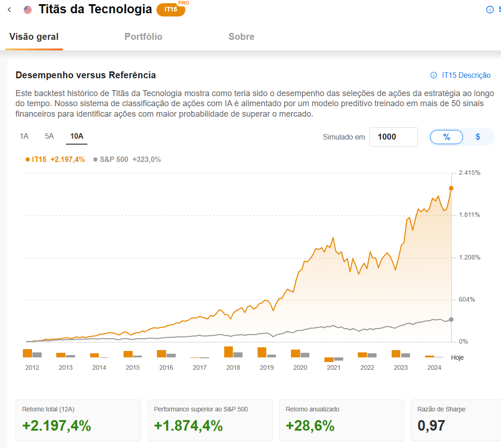Go to the Visão geral tab
The height and width of the screenshot is (448, 501).
click(x=34, y=37)
